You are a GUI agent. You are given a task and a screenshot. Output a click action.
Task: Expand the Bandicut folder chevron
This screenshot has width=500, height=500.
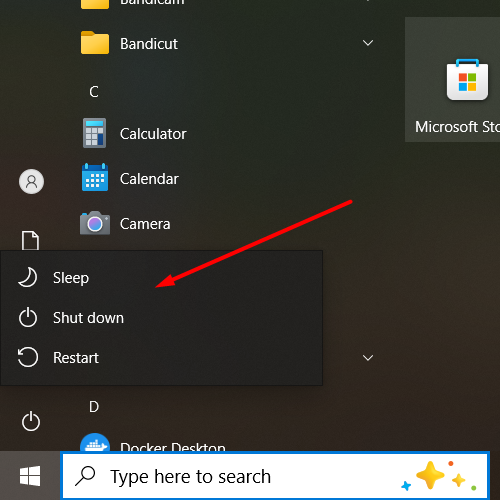point(368,43)
